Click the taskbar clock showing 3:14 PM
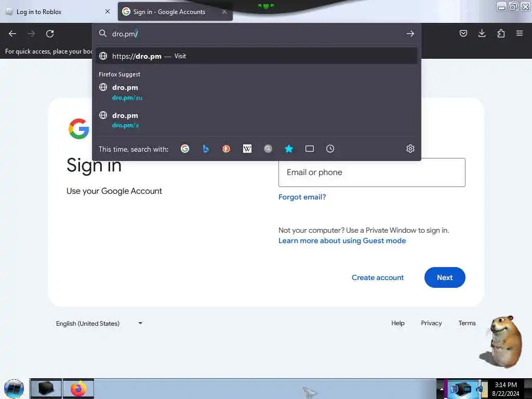 pos(506,389)
